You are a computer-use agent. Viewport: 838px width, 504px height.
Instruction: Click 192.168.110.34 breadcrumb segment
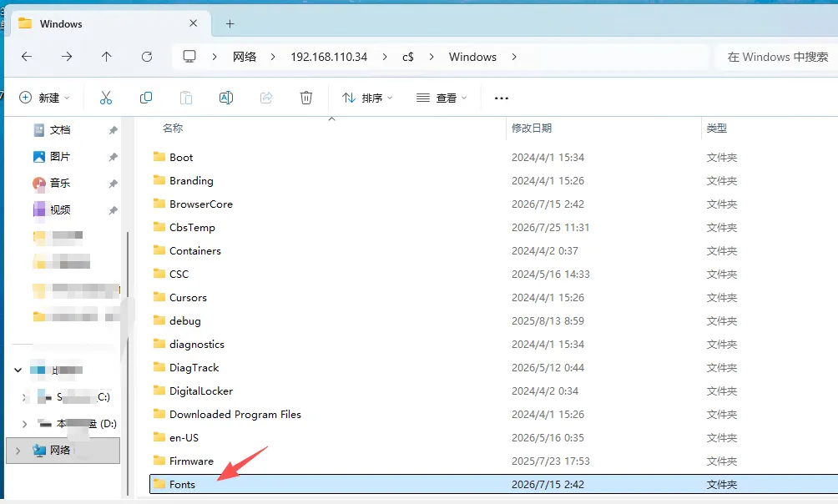(x=329, y=57)
